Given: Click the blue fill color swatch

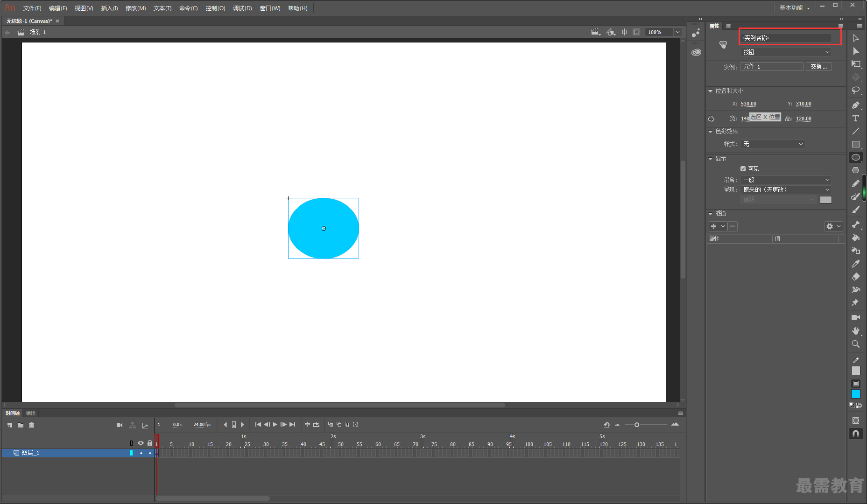Looking at the screenshot, I should [x=856, y=394].
